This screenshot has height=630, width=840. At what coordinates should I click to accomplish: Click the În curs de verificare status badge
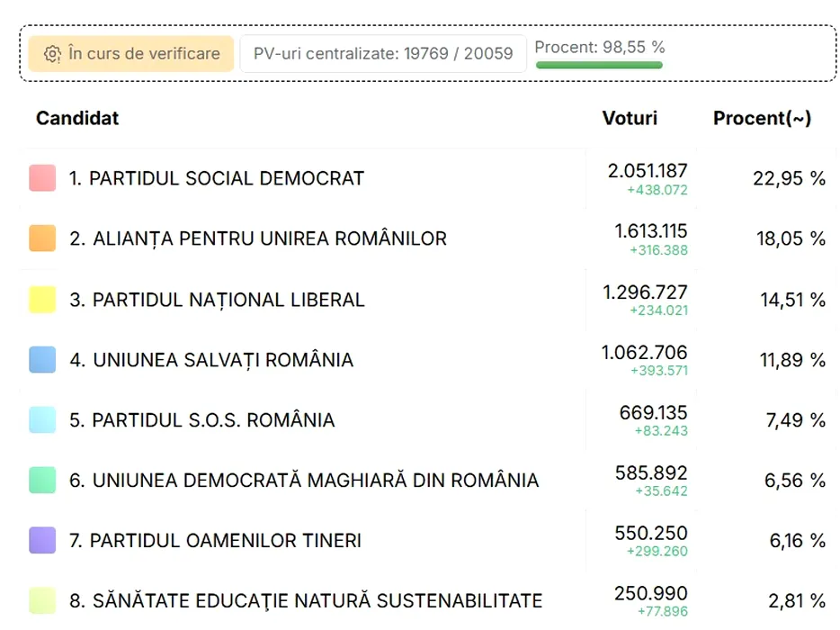[x=131, y=54]
